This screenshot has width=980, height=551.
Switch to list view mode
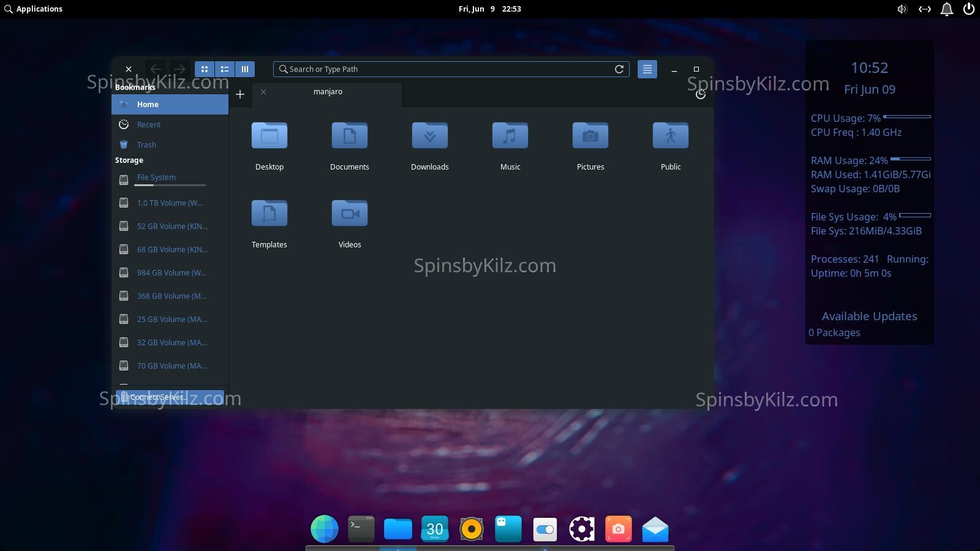pyautogui.click(x=225, y=69)
